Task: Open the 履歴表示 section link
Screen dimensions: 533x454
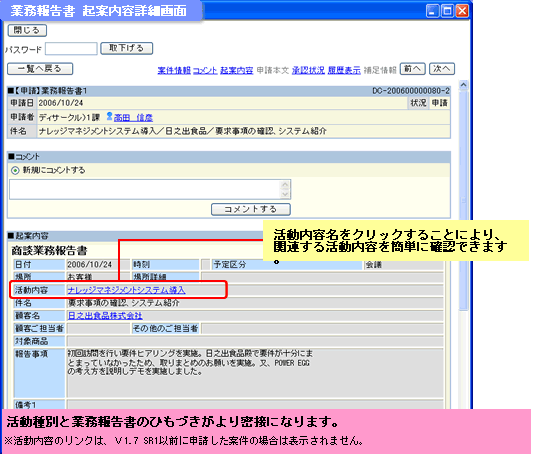Action: click(x=344, y=70)
